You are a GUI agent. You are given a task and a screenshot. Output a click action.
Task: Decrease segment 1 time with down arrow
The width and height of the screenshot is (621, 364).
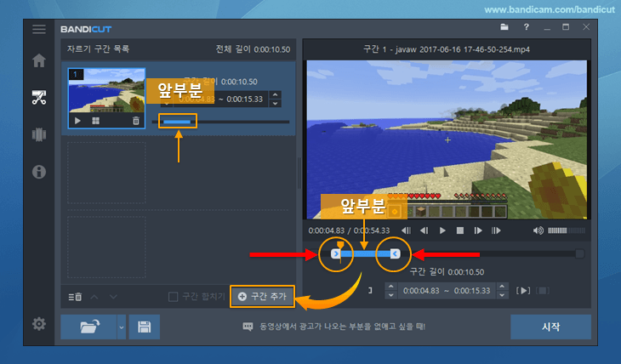[275, 104]
